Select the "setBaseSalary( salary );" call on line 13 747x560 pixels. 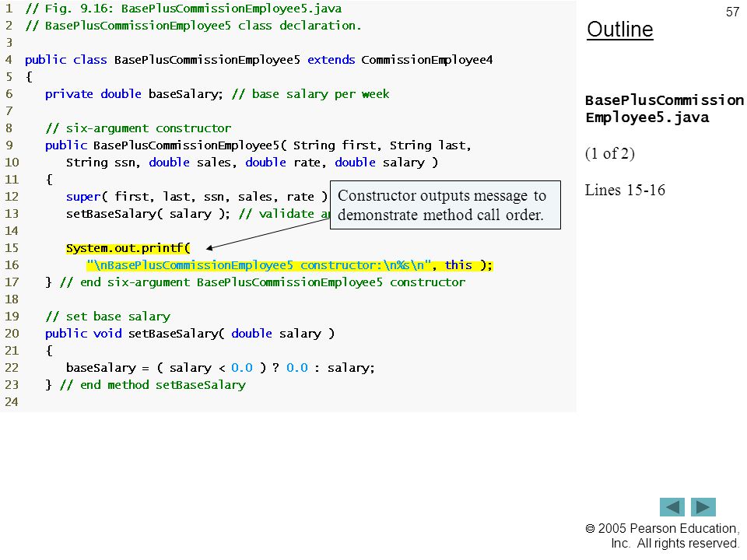point(148,214)
